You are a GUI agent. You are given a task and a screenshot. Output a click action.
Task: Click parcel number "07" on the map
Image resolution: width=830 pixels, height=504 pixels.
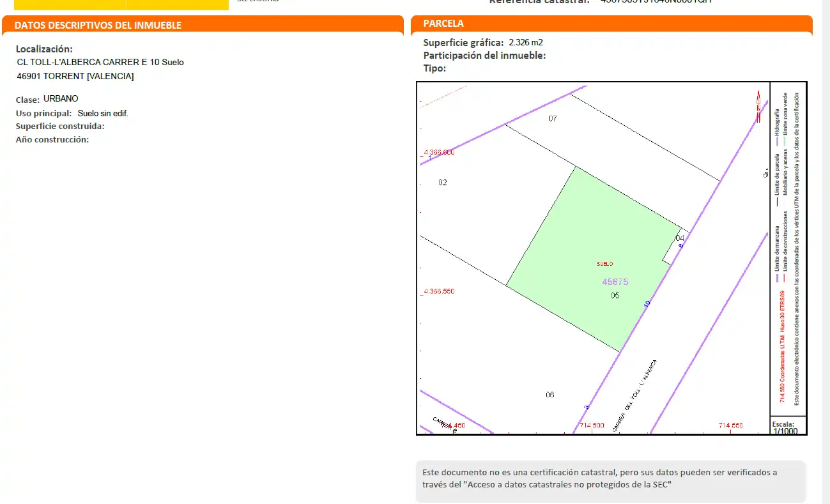[553, 118]
